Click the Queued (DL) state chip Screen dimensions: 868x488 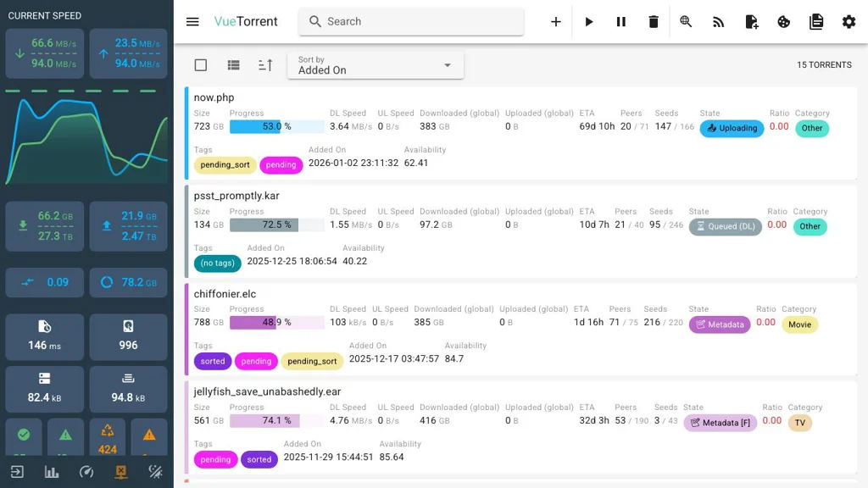[x=726, y=226]
